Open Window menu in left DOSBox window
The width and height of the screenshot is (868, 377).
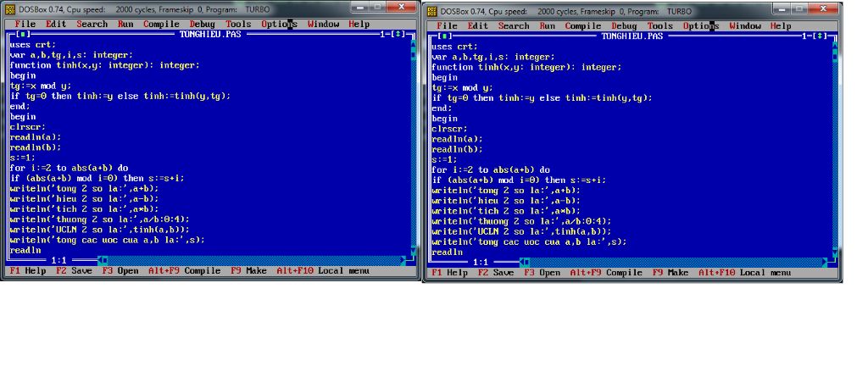(x=323, y=24)
